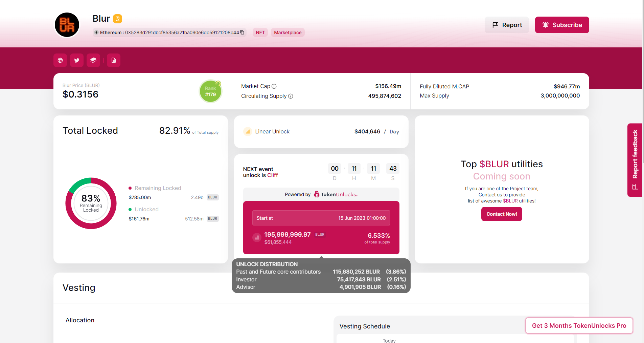Click the Unlocked legend entry

tap(144, 210)
